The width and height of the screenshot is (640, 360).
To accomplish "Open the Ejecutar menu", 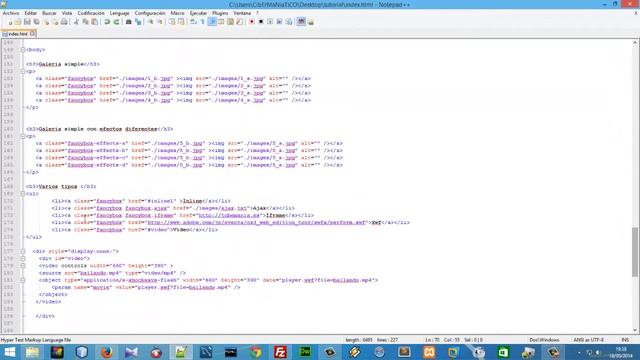I will click(x=198, y=13).
